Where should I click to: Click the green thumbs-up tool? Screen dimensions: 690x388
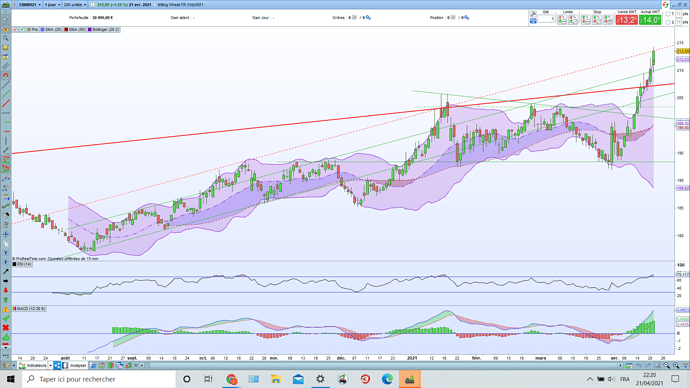pyautogui.click(x=6, y=337)
